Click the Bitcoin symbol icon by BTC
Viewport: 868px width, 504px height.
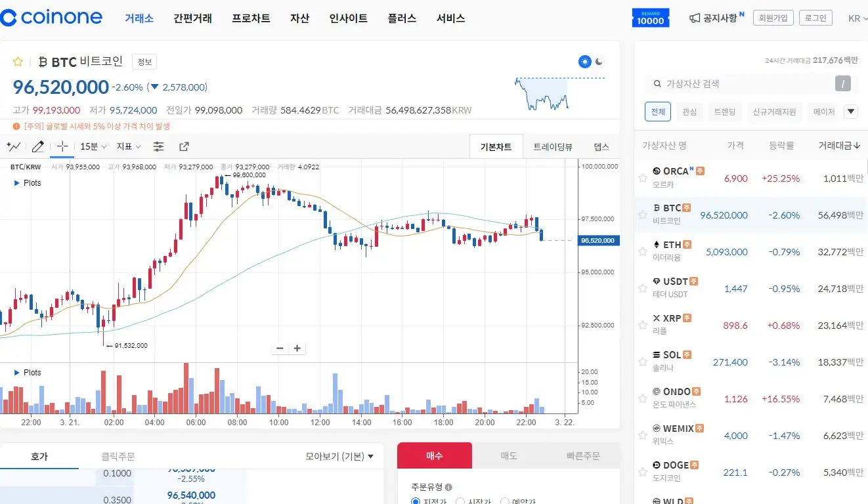tap(43, 62)
